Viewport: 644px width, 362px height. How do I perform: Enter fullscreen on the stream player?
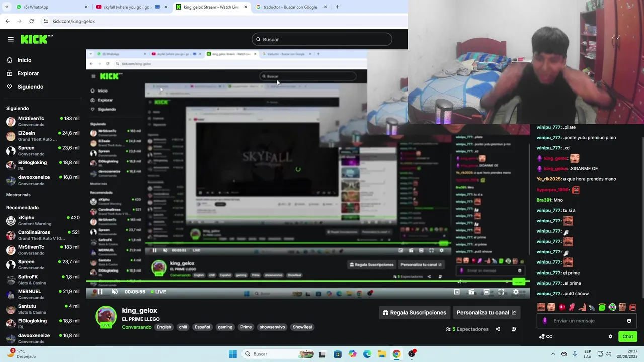point(501,292)
